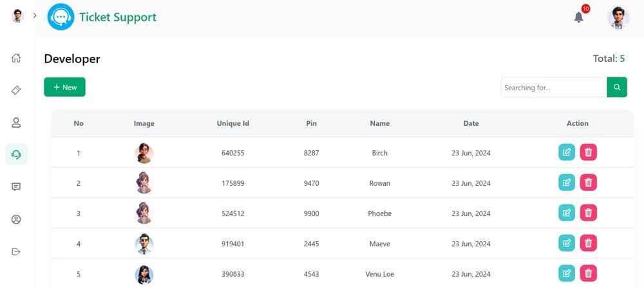Click Birch's profile image thumbnail

[x=144, y=153]
